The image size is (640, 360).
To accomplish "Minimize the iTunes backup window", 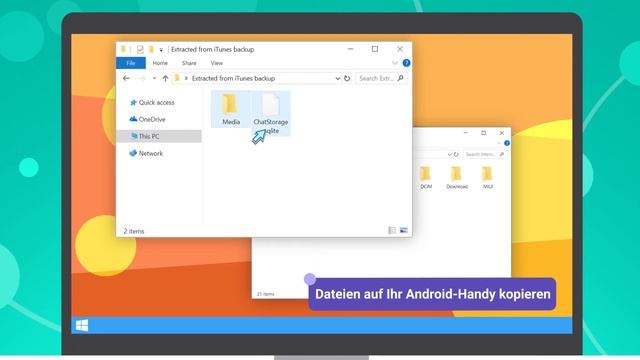I will 350,49.
